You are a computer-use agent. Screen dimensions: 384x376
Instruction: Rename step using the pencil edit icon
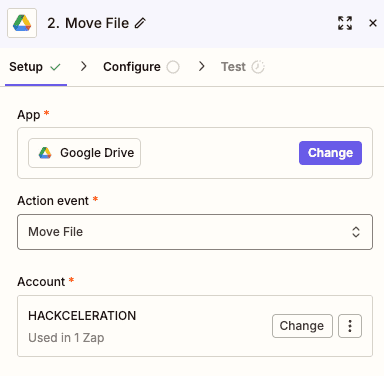(x=140, y=23)
